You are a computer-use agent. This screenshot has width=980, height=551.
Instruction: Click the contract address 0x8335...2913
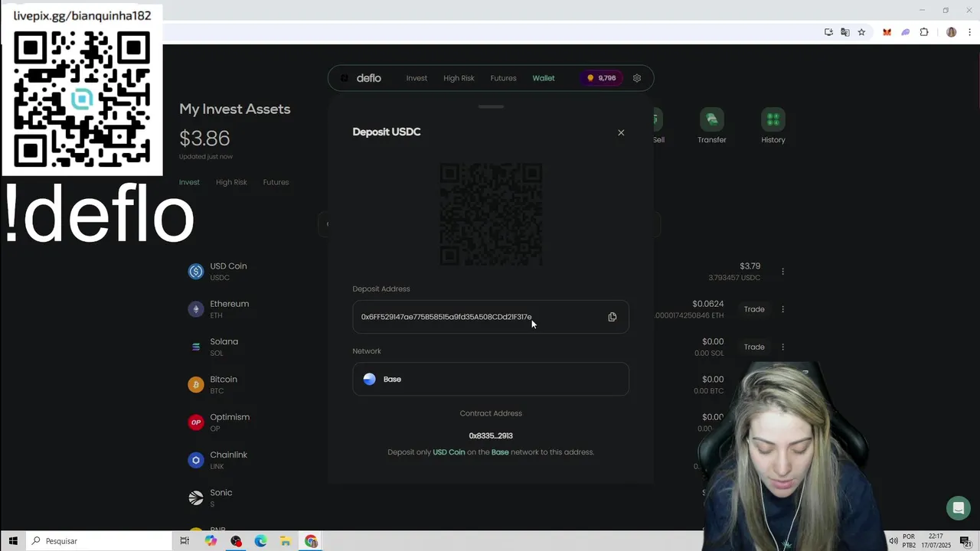tap(491, 435)
